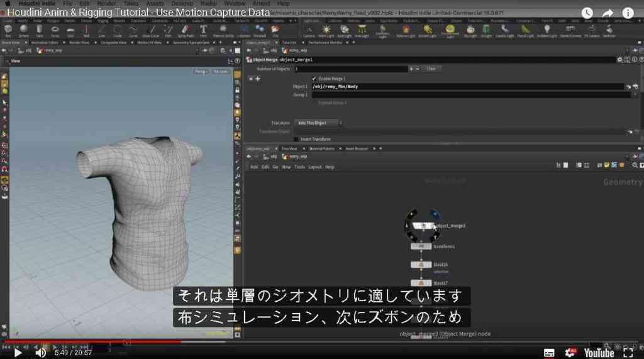This screenshot has height=359, width=644.
Task: Enter YouTube fullscreen mode
Action: [x=628, y=353]
